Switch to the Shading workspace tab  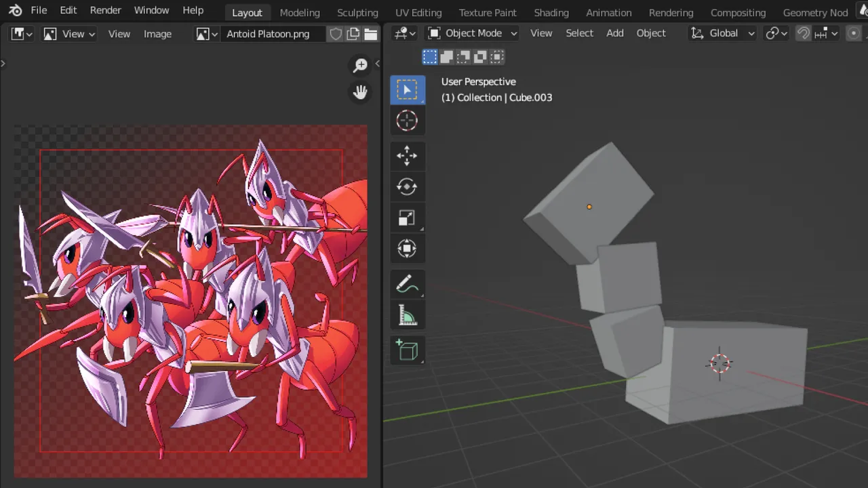click(551, 12)
